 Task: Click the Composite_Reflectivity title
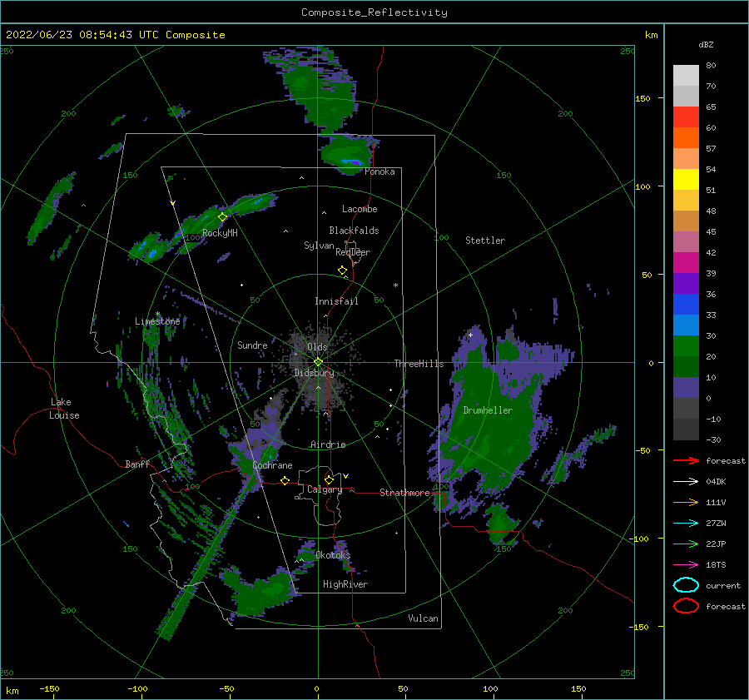(x=374, y=12)
